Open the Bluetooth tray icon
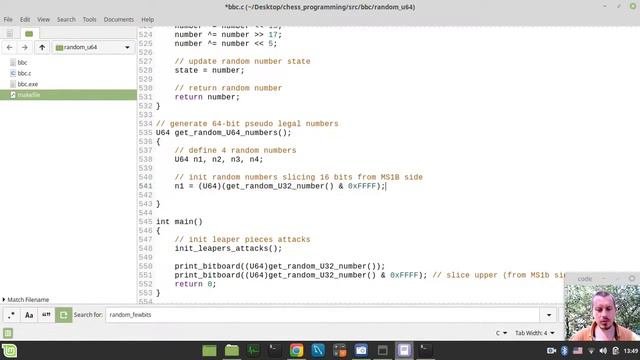This screenshot has height=360, width=640. 564,351
